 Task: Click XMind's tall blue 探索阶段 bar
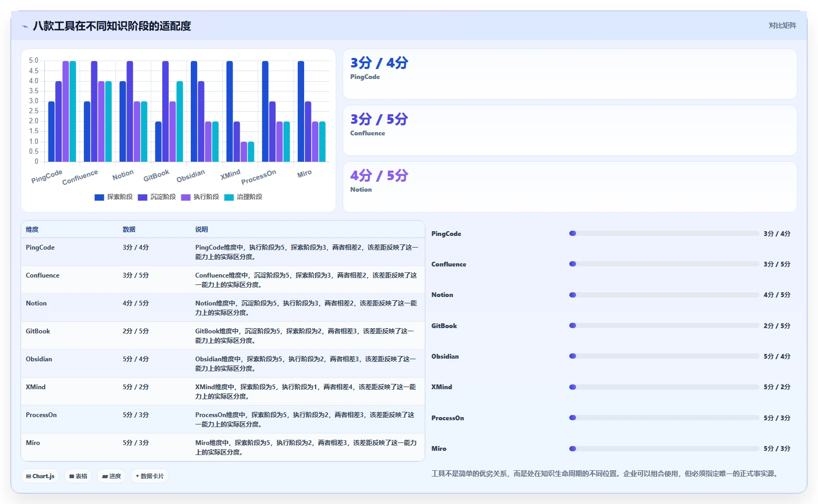[230, 111]
